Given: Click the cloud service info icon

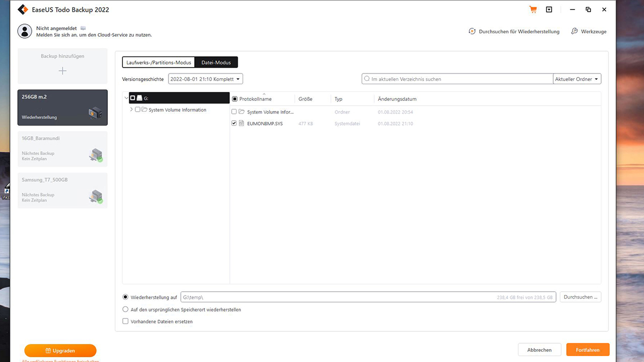Looking at the screenshot, I should click(x=83, y=28).
